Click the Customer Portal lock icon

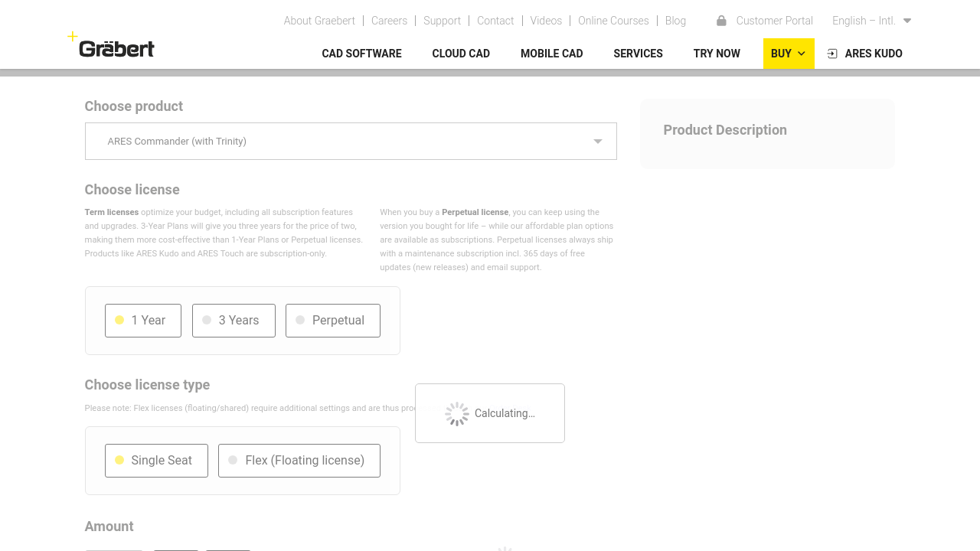(721, 21)
